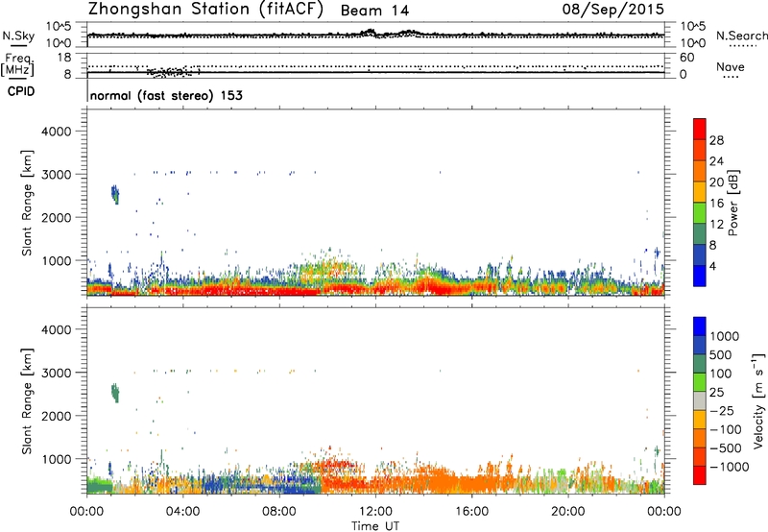Click the red bottom of velocity colorbar

point(700,475)
